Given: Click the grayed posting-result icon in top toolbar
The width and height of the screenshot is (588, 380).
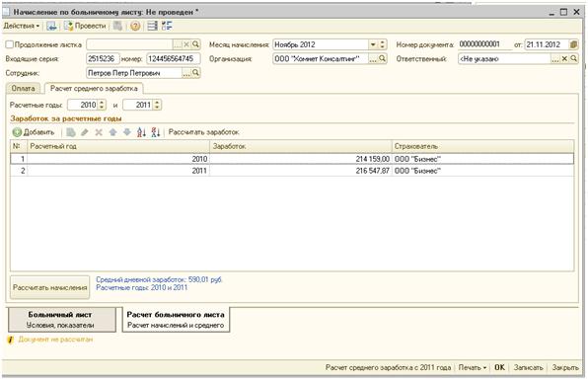Looking at the screenshot, I should 118,26.
